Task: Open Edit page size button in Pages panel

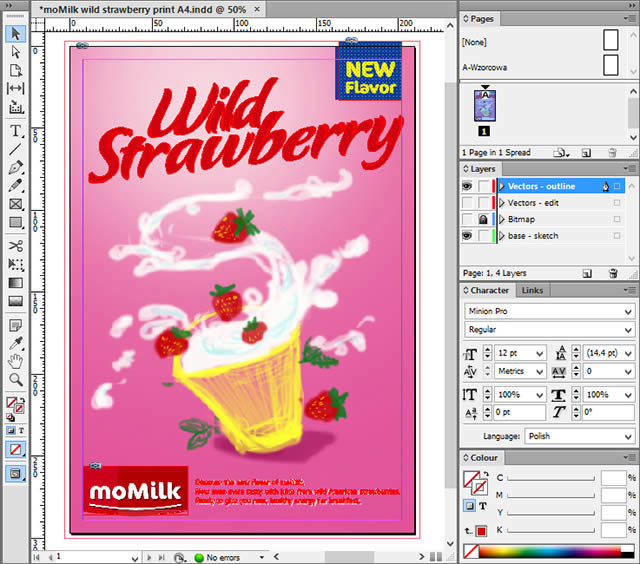Action: point(561,153)
